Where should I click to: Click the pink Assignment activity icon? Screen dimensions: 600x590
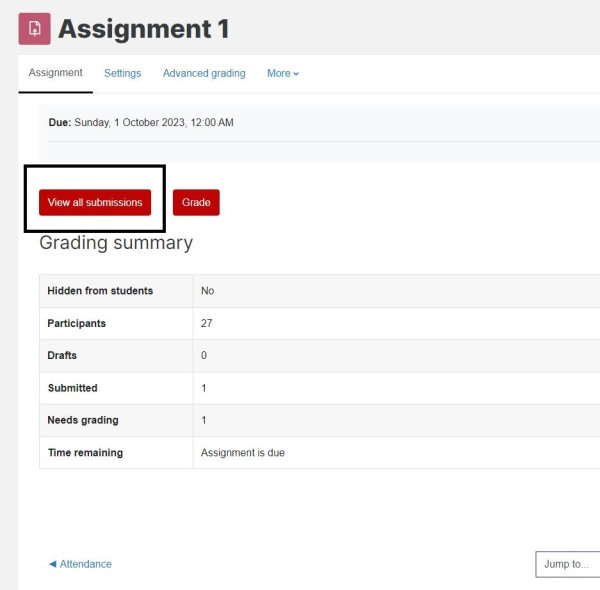(x=34, y=29)
